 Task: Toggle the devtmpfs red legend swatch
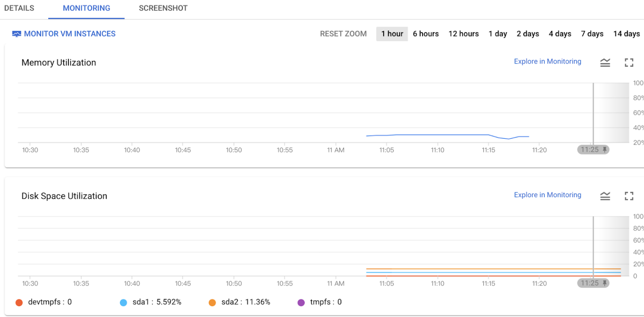19,302
